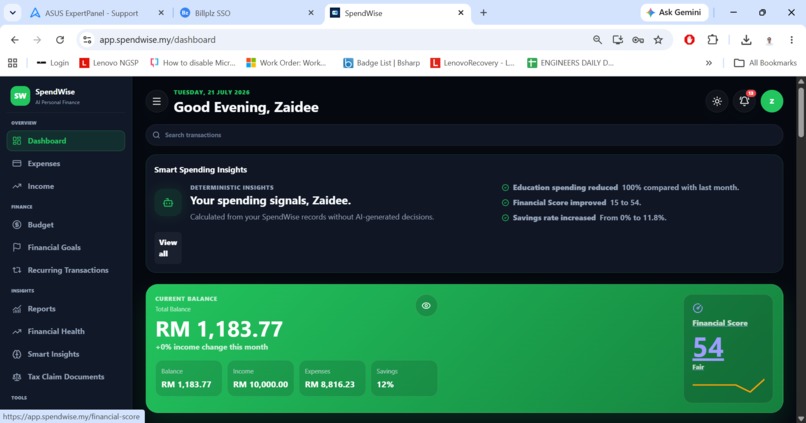806x423 pixels.
Task: Go to the Income page
Action: [x=66, y=186]
